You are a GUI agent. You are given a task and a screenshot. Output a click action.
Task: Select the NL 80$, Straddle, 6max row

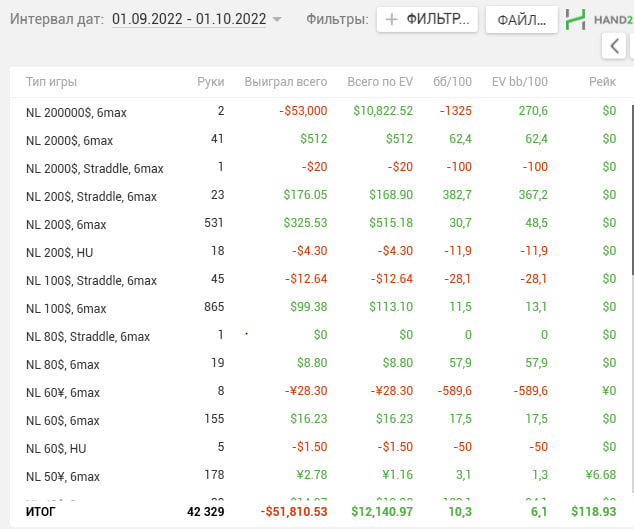321,335
